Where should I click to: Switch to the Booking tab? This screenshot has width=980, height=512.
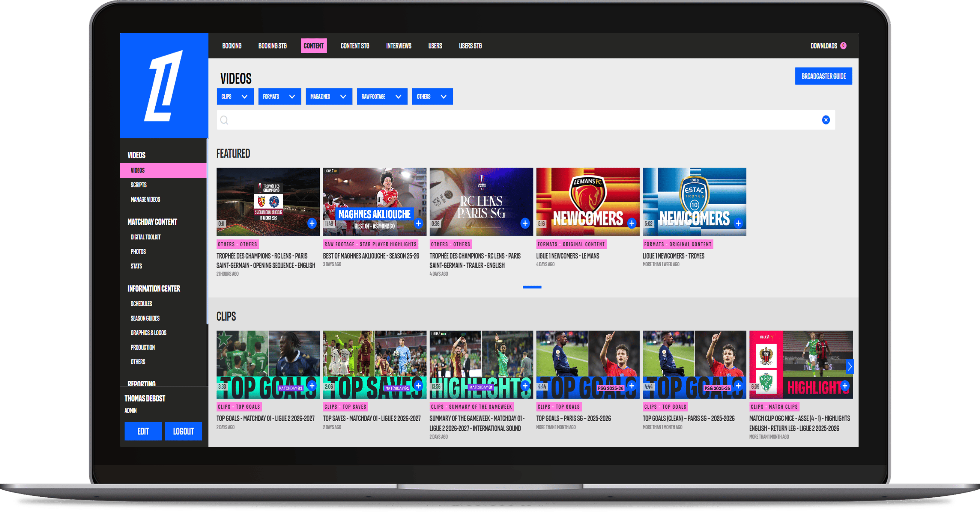(232, 46)
